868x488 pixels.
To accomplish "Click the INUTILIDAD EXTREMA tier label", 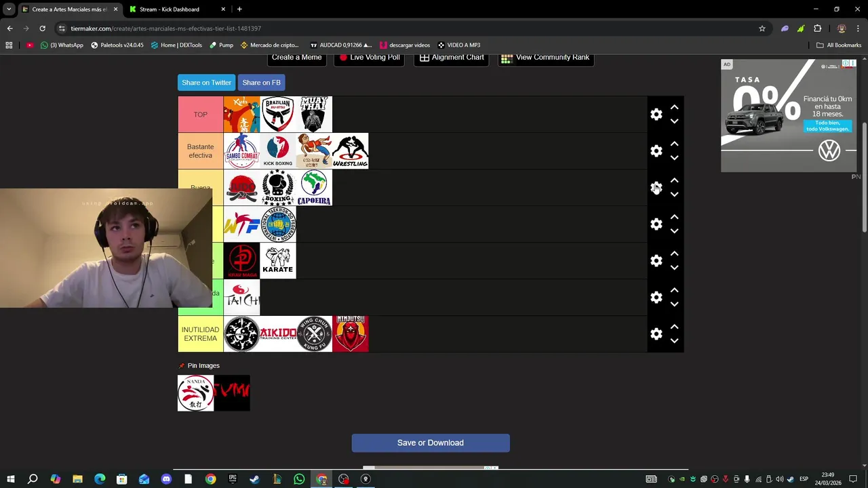I will [201, 334].
